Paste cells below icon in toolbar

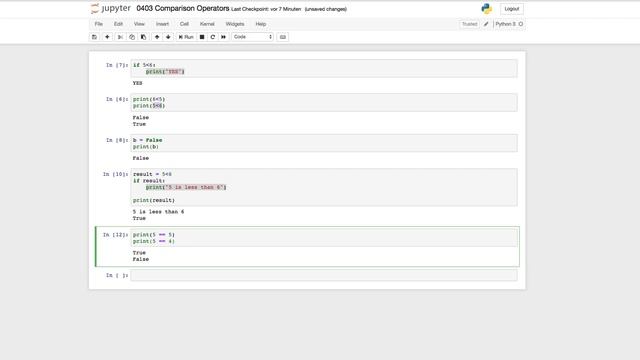click(x=143, y=37)
